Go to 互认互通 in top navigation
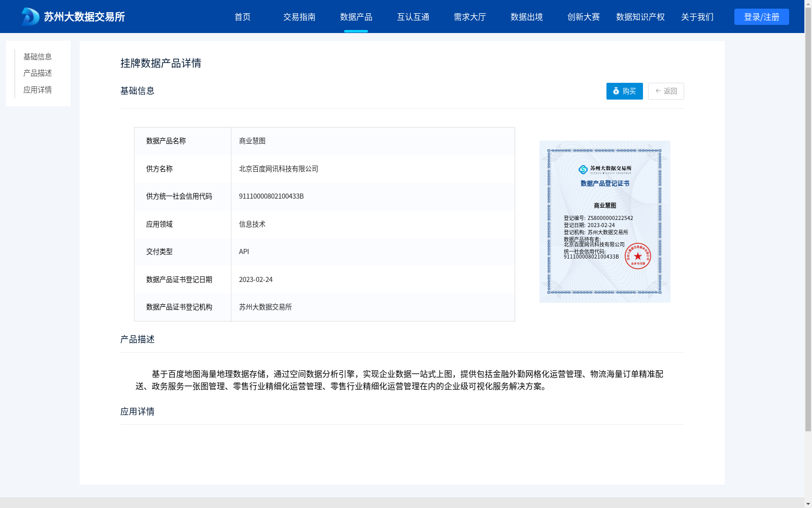The width and height of the screenshot is (812, 508). click(413, 17)
